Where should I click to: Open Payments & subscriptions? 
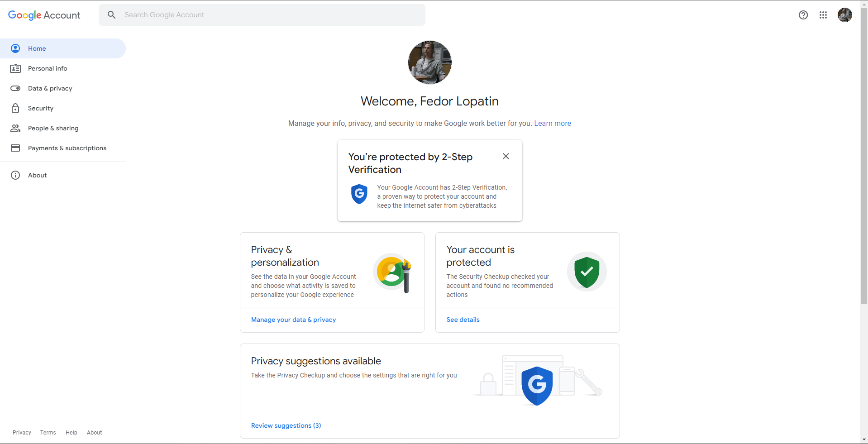(63, 148)
